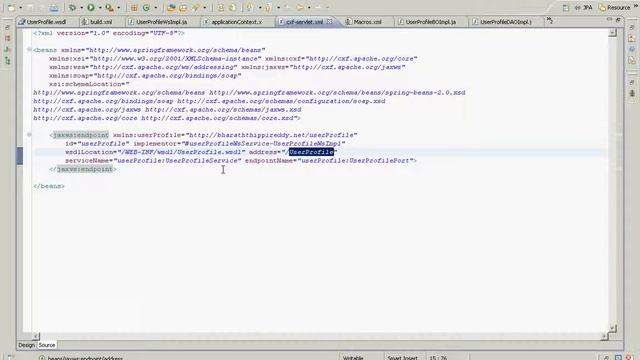Click the Next Annotation toolbar icon
The image size is (640, 360).
249,7
